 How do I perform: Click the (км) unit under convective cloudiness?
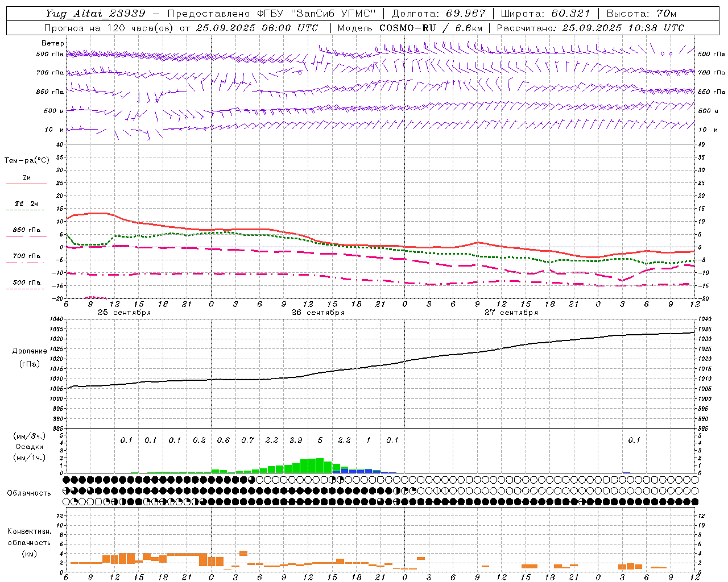pos(29,554)
